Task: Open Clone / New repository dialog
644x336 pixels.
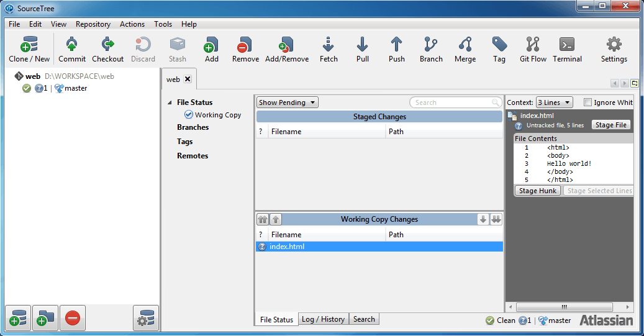Action: coord(29,49)
